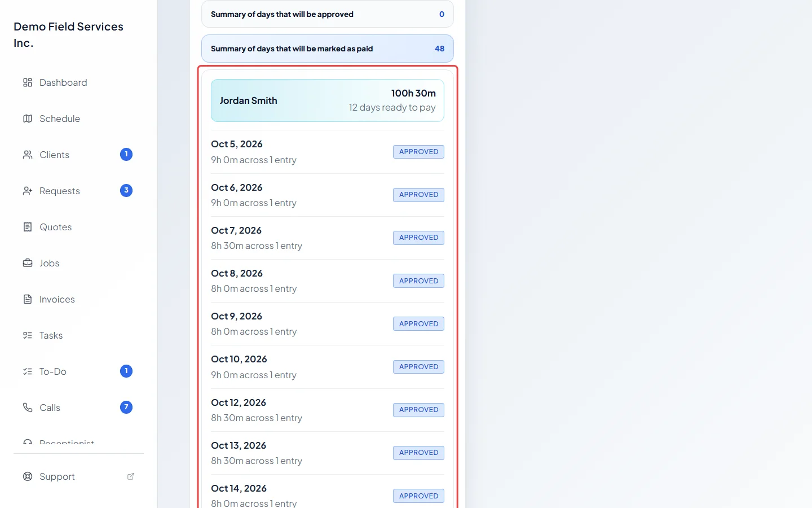This screenshot has height=508, width=812.
Task: Expand Summary of days that will be approved
Action: pos(328,14)
